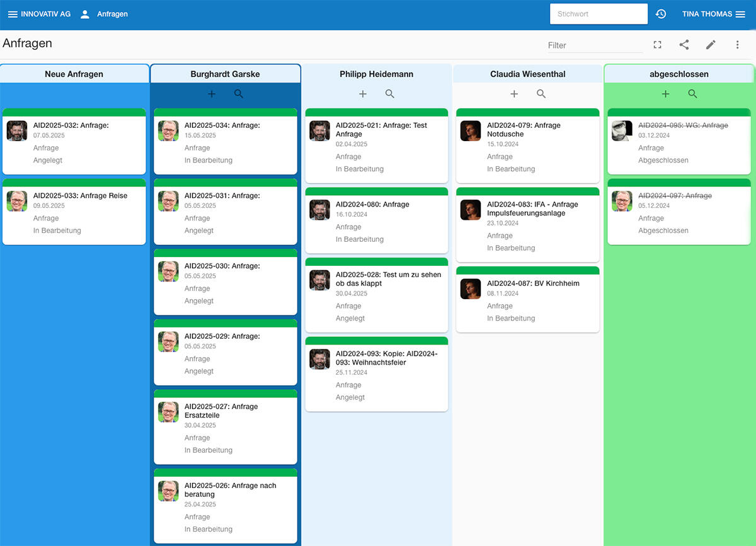Add a new card in Burghardt Garske column
The height and width of the screenshot is (546, 756).
coord(212,93)
